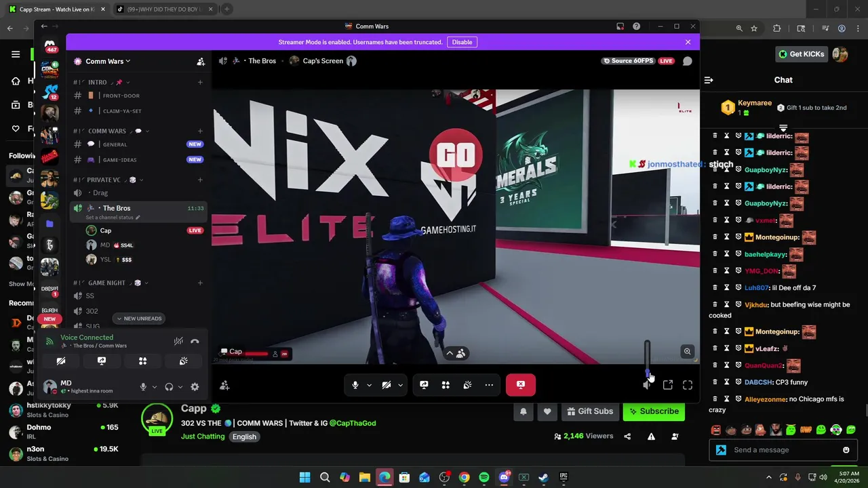The height and width of the screenshot is (488, 868).
Task: Jump to NEW UNREADS
Action: pos(139,319)
